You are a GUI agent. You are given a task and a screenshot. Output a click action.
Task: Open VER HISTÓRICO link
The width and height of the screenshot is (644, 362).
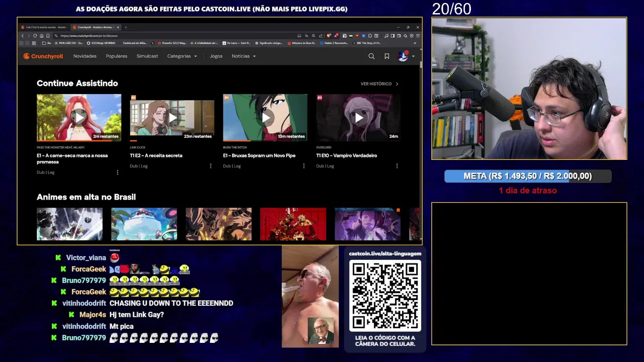tap(379, 84)
